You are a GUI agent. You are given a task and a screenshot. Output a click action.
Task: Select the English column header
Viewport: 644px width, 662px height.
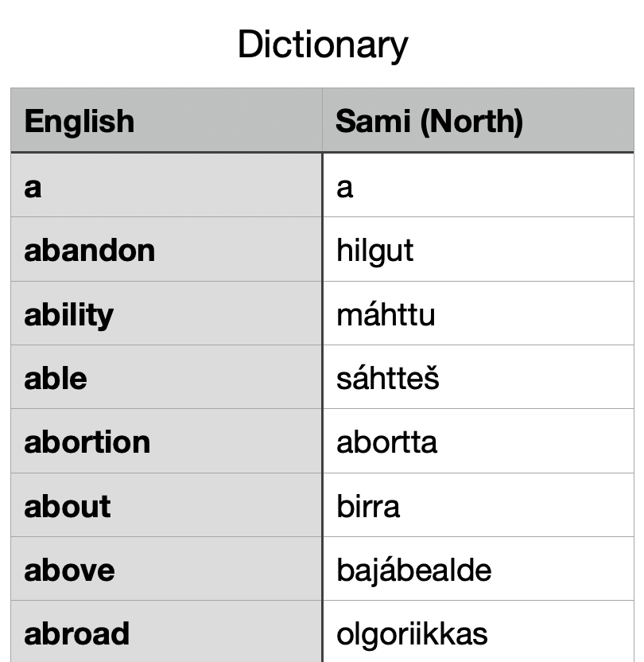(80, 121)
